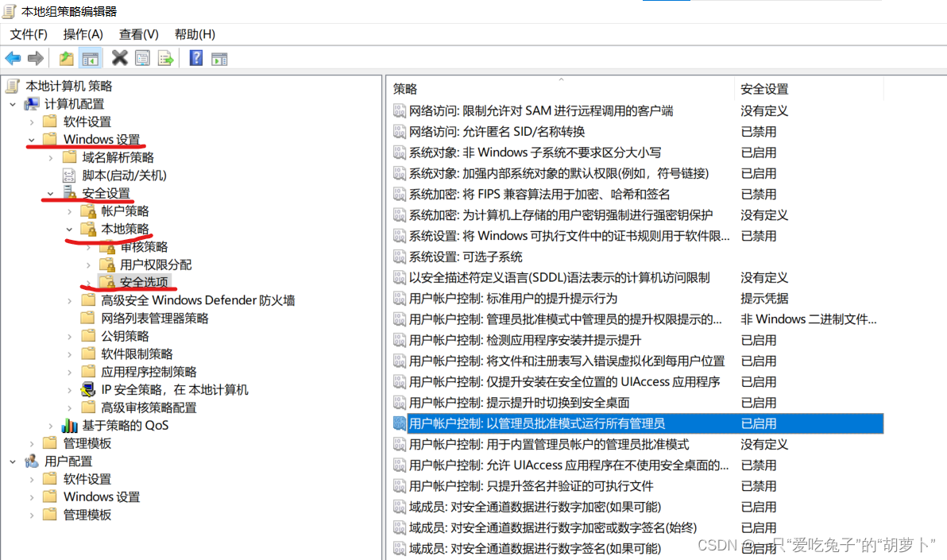Screen dimensions: 947x560
Task: Expand the 用户权限分配 node
Action: tap(88, 265)
